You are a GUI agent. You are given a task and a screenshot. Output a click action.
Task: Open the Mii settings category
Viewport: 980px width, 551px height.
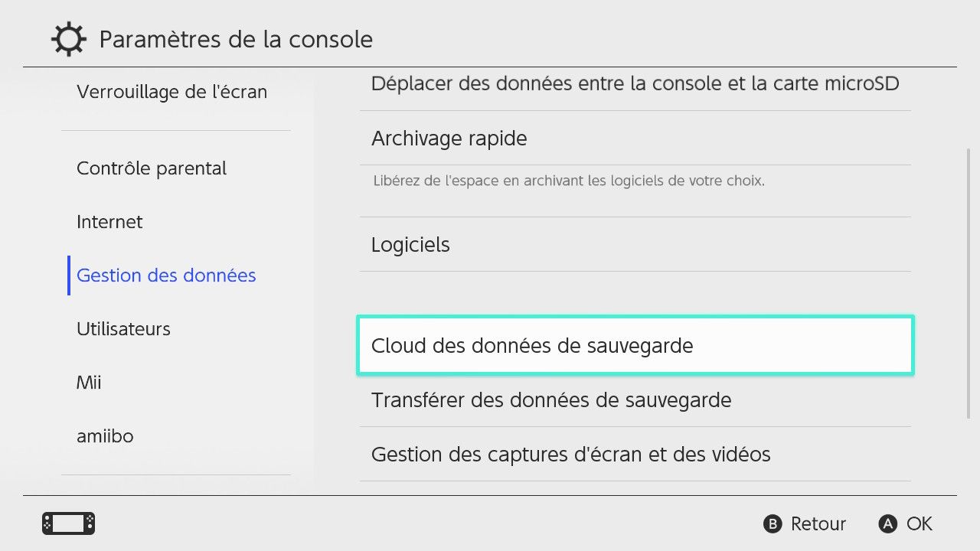click(x=89, y=383)
